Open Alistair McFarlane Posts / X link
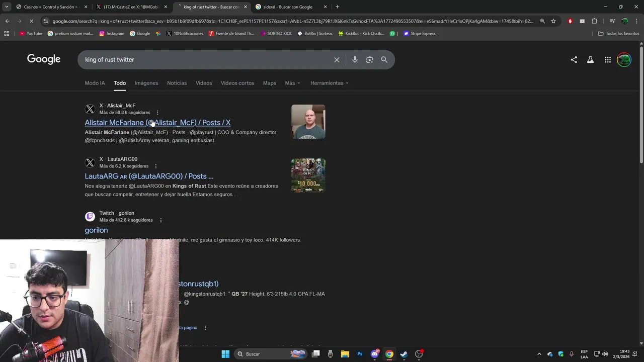Screen dimensions: 644x362 click(157, 123)
